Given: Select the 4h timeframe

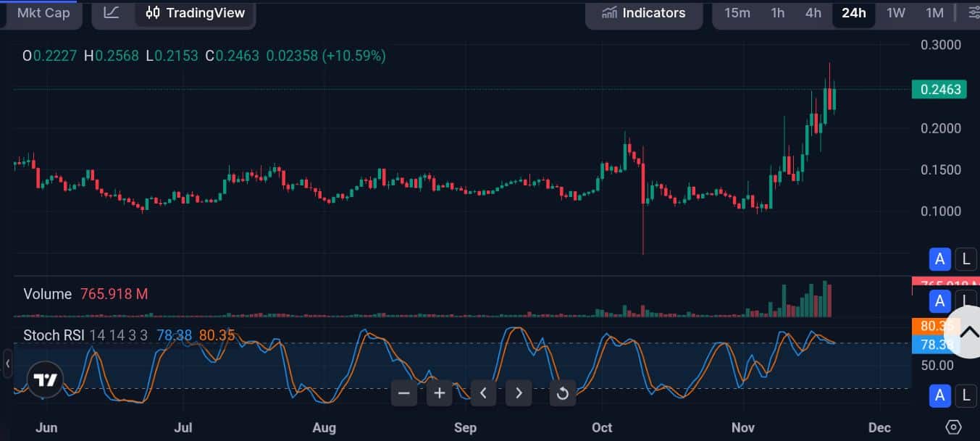Looking at the screenshot, I should [x=813, y=12].
